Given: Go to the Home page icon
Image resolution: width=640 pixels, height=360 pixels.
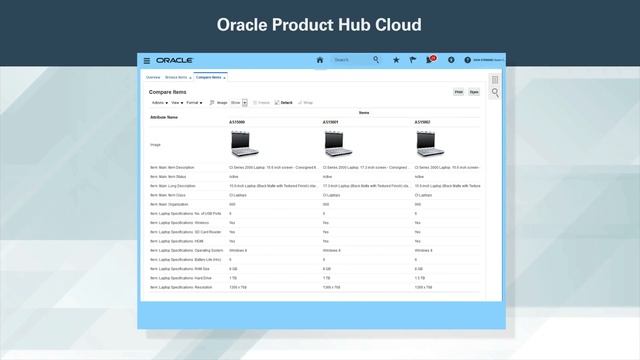Looking at the screenshot, I should (x=320, y=60).
